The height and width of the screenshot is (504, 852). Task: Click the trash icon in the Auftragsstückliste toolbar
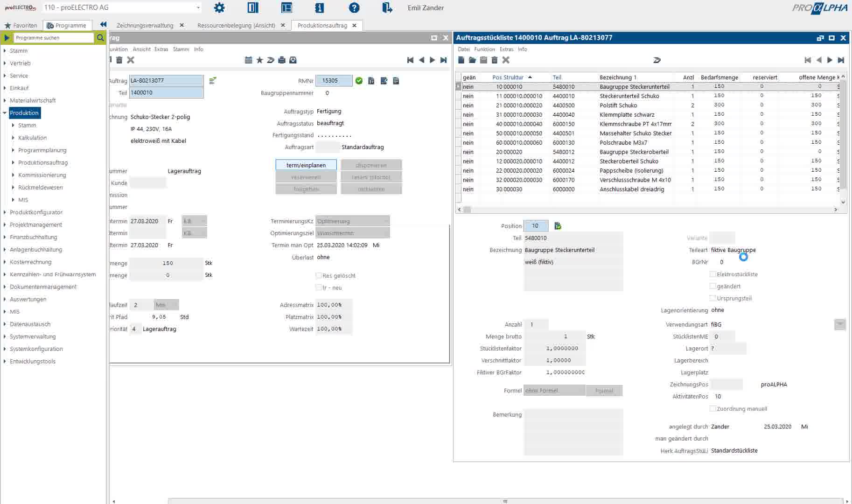pos(495,60)
